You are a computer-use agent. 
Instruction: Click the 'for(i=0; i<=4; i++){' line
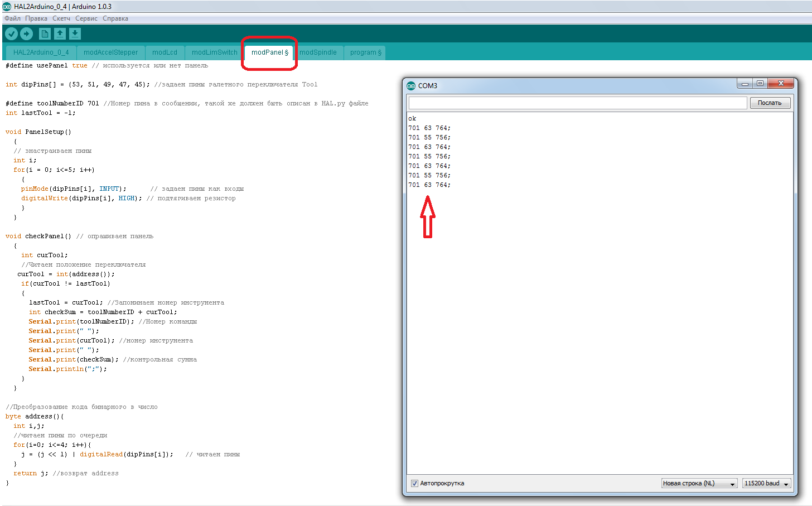52,445
